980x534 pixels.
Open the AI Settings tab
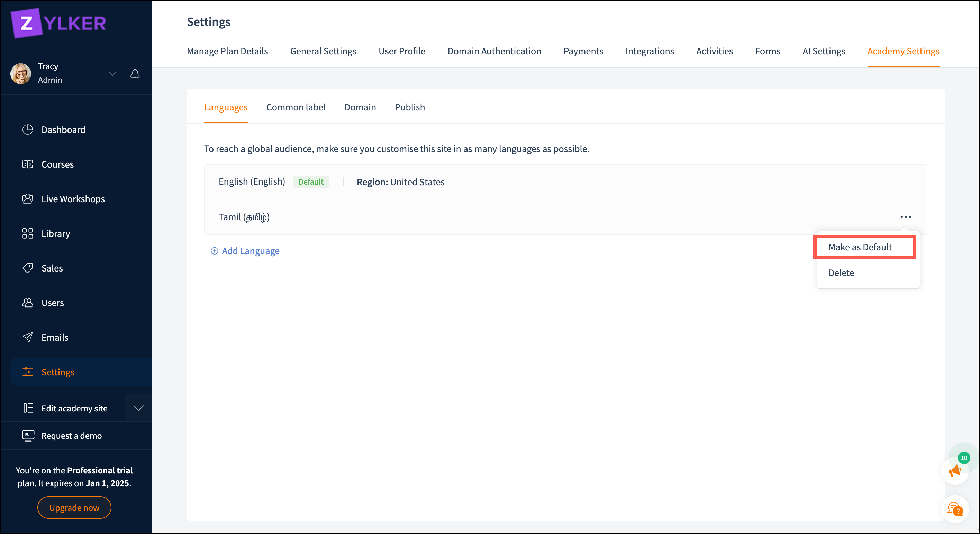coord(823,51)
